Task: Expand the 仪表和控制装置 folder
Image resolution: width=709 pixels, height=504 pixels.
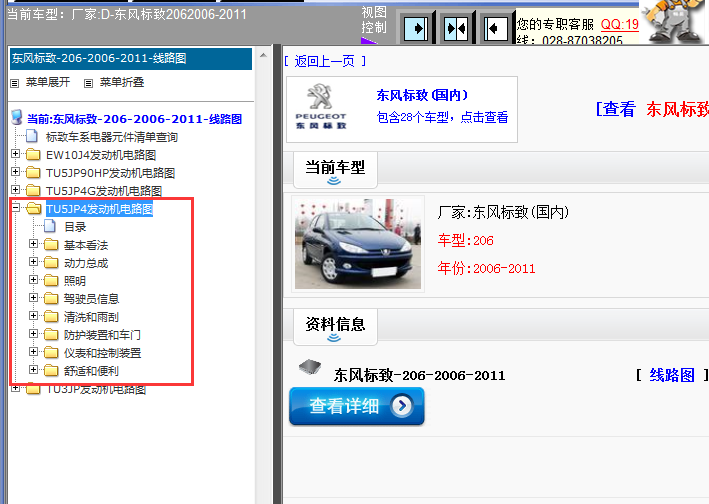Action: (x=33, y=352)
